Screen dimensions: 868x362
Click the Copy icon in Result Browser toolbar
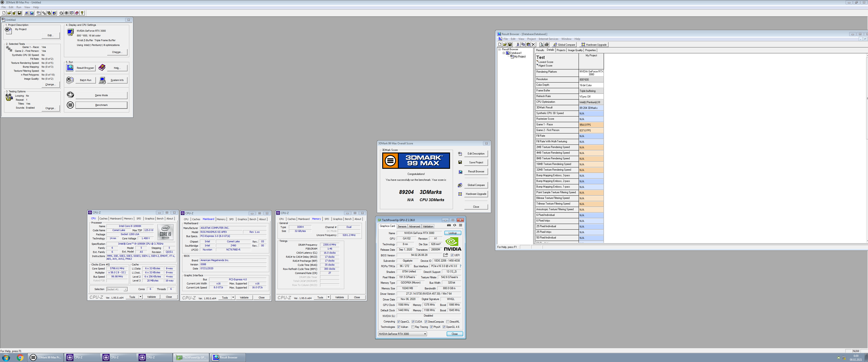click(523, 45)
